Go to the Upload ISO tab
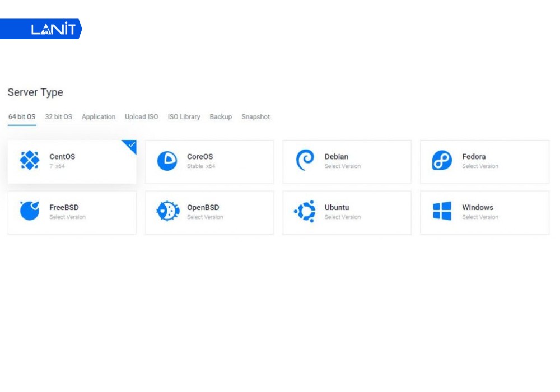Image resolution: width=560 pixels, height=392 pixels. coord(142,117)
